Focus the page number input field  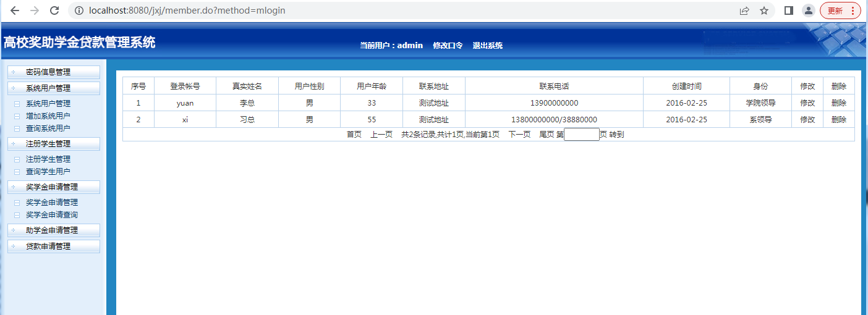tap(581, 135)
